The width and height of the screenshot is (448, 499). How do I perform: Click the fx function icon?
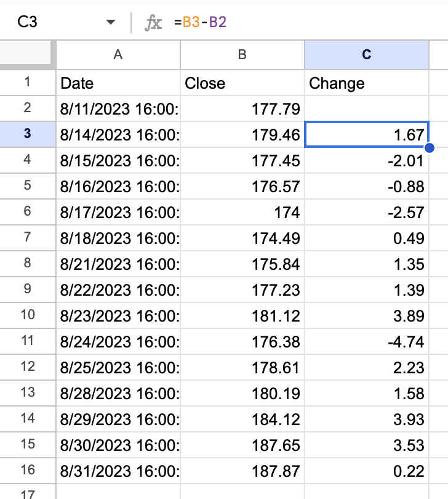click(x=153, y=23)
